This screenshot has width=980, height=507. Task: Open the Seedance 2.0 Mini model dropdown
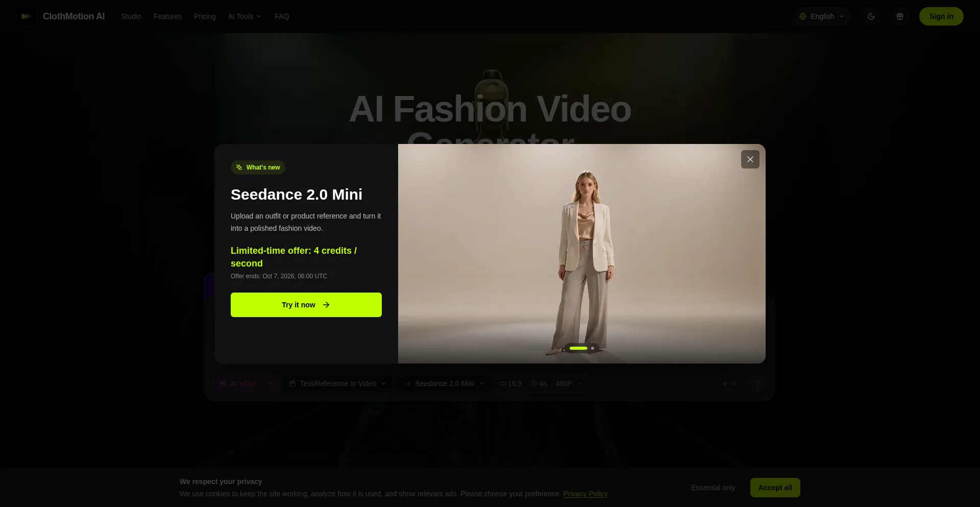(444, 383)
